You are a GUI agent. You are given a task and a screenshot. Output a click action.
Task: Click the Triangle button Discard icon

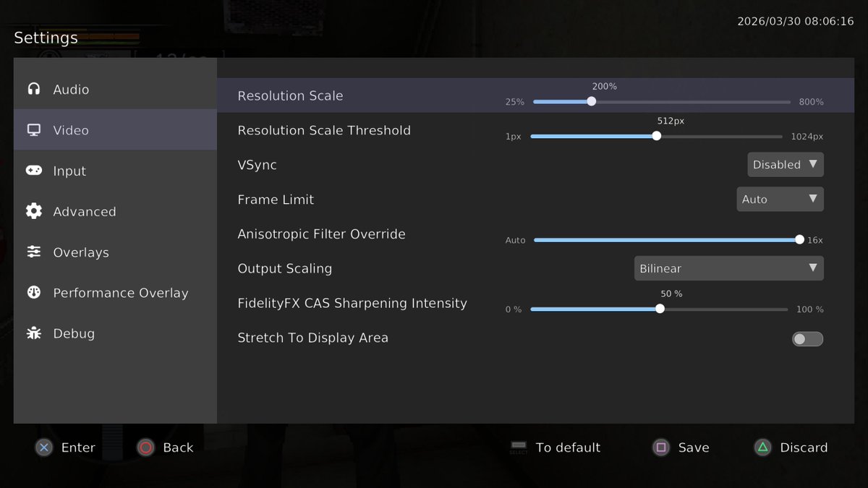pos(761,448)
